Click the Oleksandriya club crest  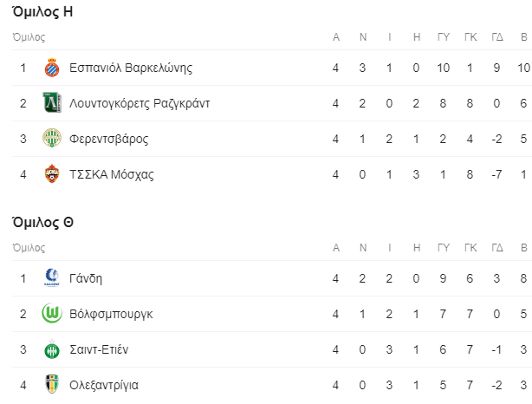point(52,384)
